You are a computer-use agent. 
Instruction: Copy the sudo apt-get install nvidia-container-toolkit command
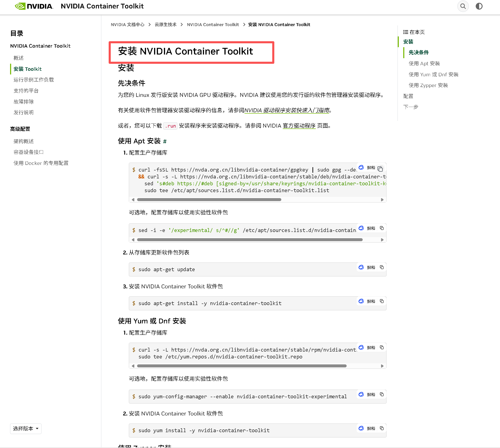382,301
